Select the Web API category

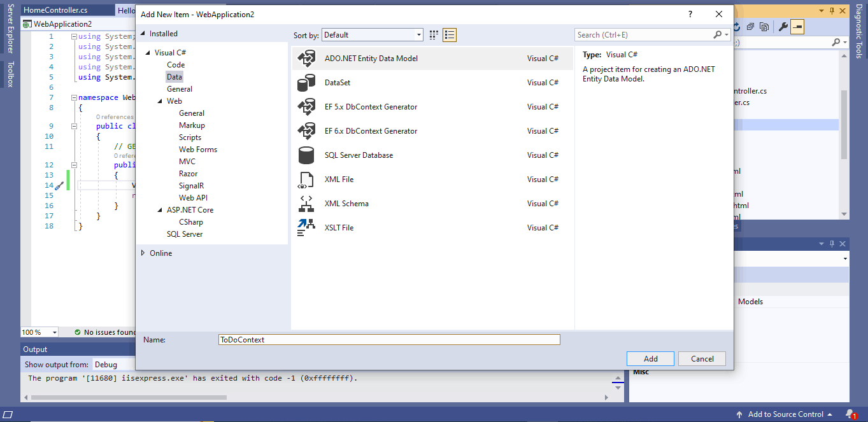pyautogui.click(x=193, y=198)
